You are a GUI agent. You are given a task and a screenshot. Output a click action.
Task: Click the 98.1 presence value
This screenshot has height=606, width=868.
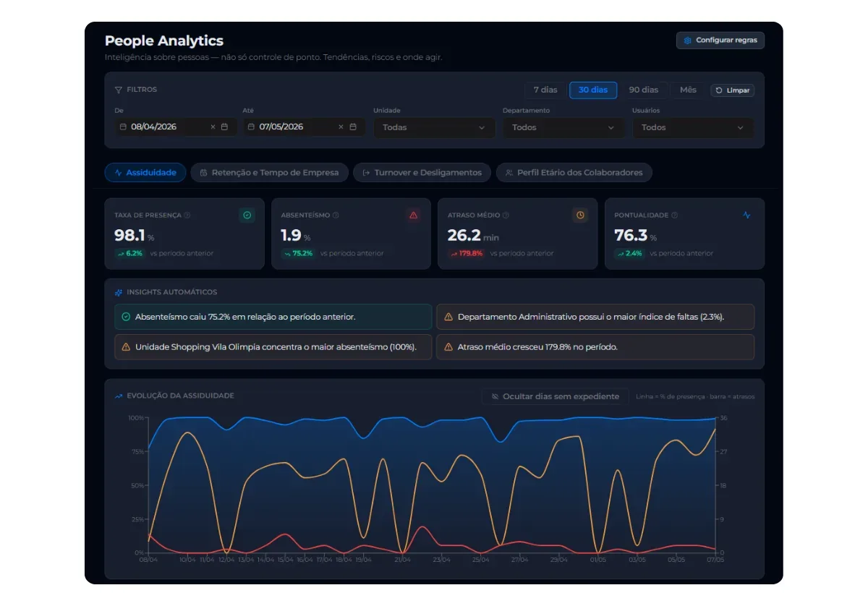129,235
